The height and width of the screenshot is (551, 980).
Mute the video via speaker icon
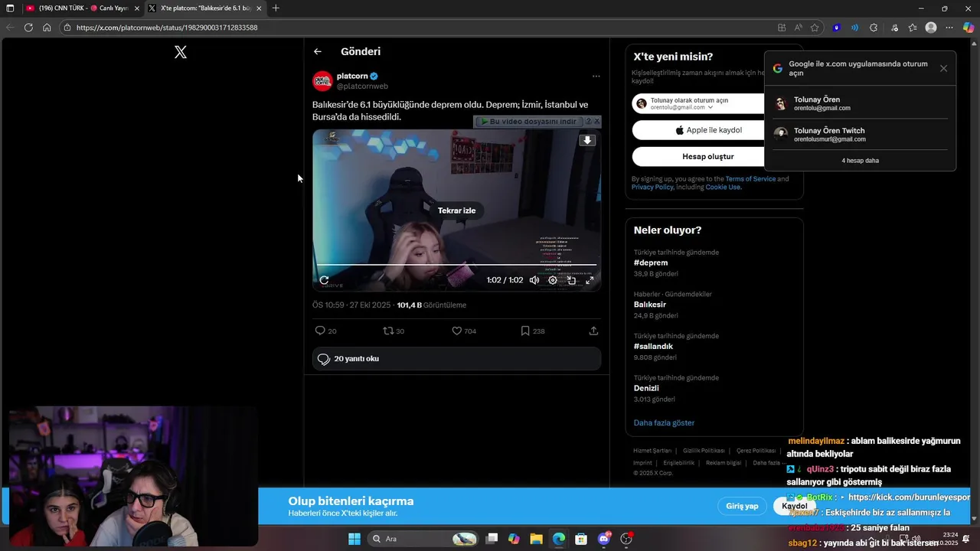click(x=534, y=280)
